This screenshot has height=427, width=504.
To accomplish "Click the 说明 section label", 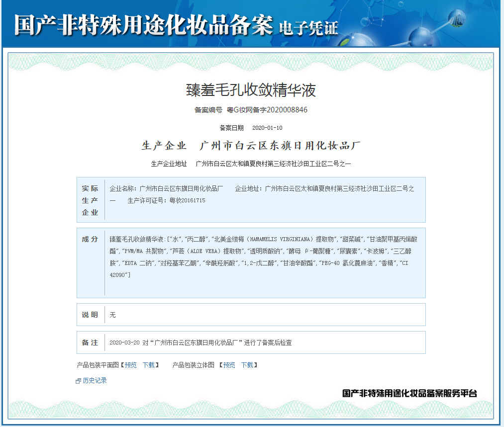I will click(90, 315).
